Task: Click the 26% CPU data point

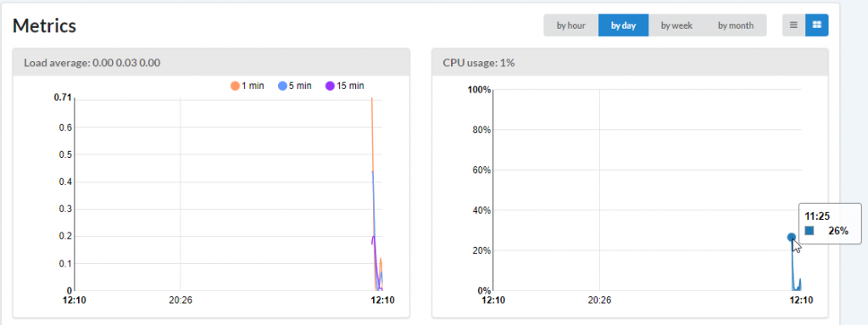Action: click(792, 238)
